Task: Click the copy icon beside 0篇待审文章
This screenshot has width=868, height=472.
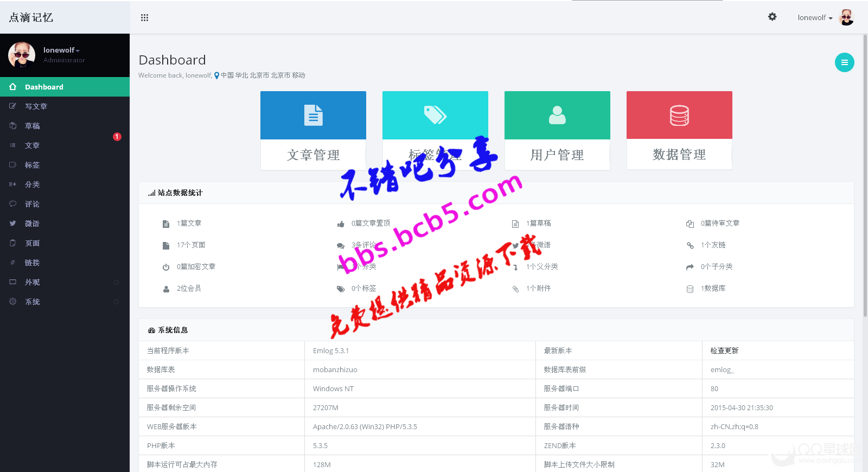Action: click(x=690, y=224)
